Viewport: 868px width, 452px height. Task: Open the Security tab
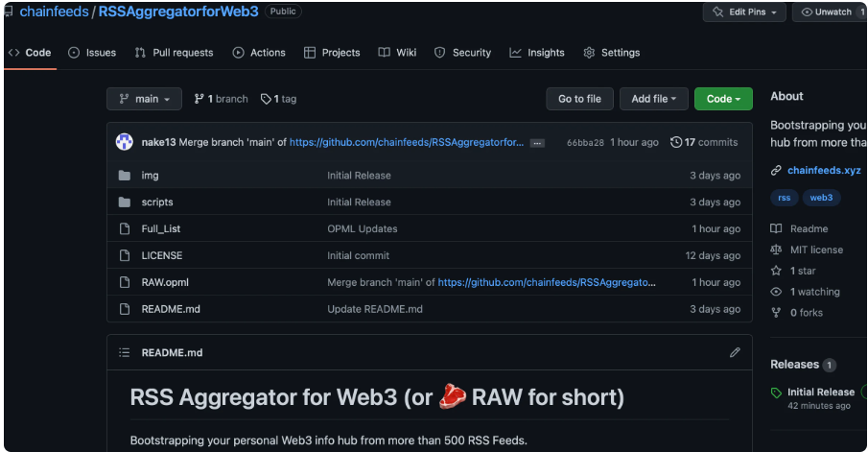pos(463,53)
